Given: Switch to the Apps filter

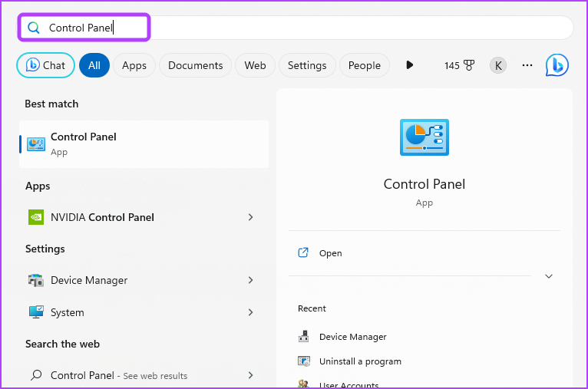Looking at the screenshot, I should click(134, 65).
